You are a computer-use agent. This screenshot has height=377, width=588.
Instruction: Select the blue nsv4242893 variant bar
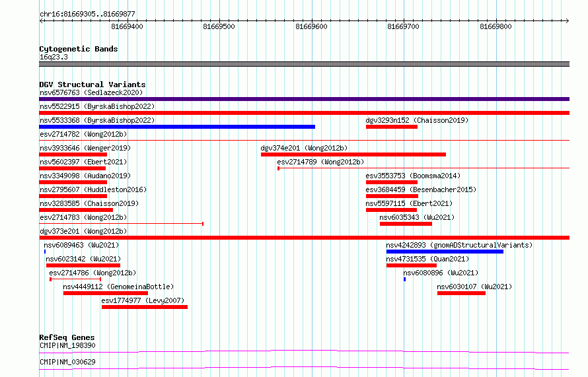point(445,252)
